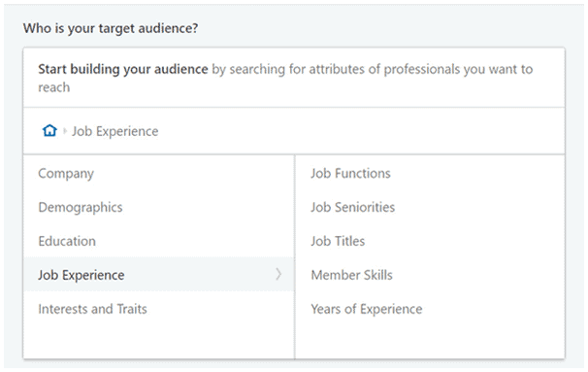Click the vertical divider between the two lists
Viewport: 588px width, 372px height.
coord(295,256)
